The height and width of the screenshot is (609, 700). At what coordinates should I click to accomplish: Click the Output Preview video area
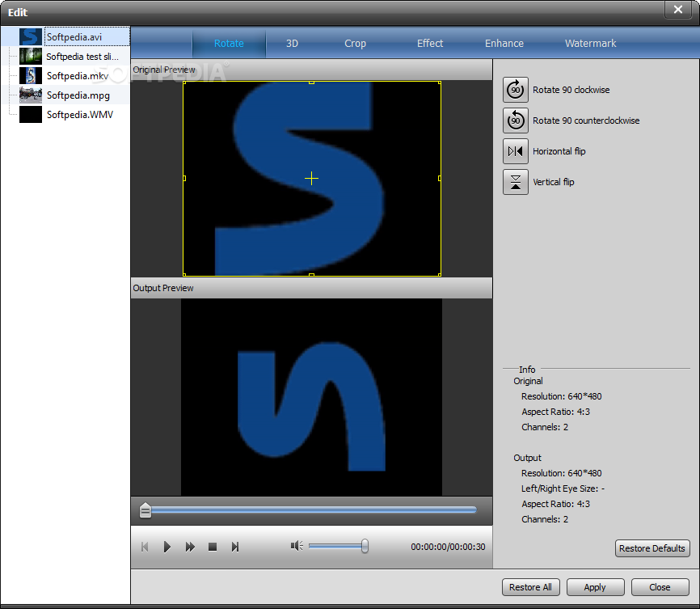[x=311, y=397]
